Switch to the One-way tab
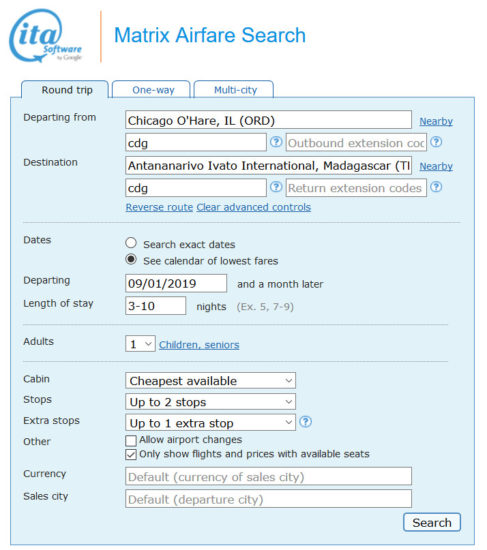The image size is (487, 550). pos(151,90)
